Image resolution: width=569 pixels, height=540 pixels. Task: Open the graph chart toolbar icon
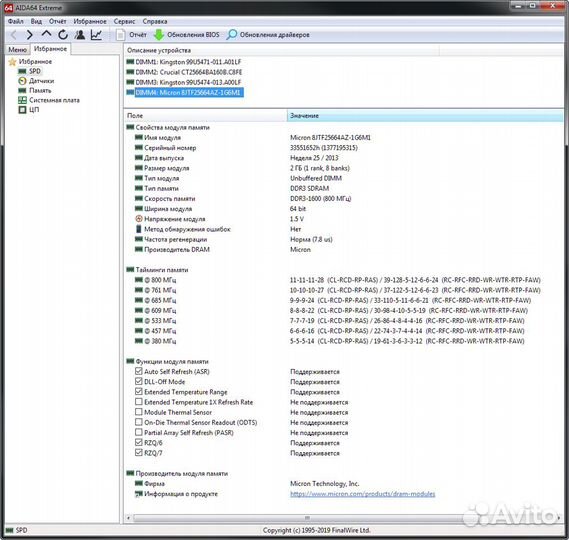(96, 35)
